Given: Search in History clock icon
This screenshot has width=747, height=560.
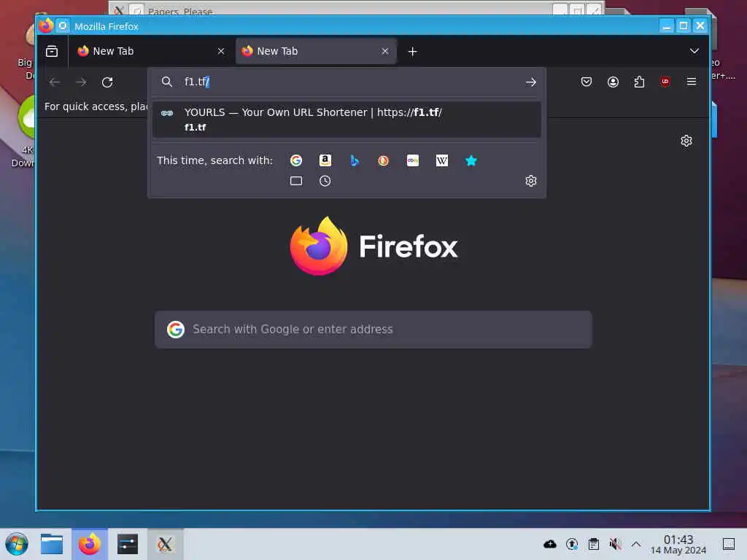Looking at the screenshot, I should tap(325, 181).
